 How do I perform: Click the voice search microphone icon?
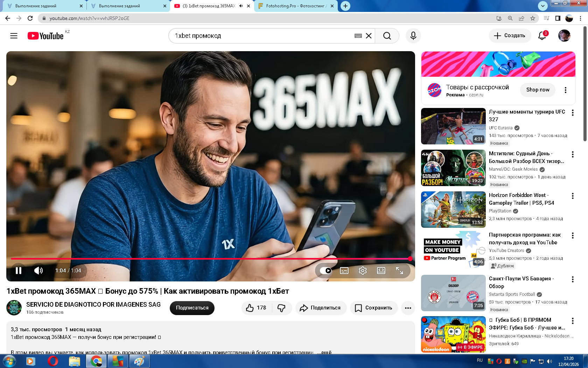413,36
